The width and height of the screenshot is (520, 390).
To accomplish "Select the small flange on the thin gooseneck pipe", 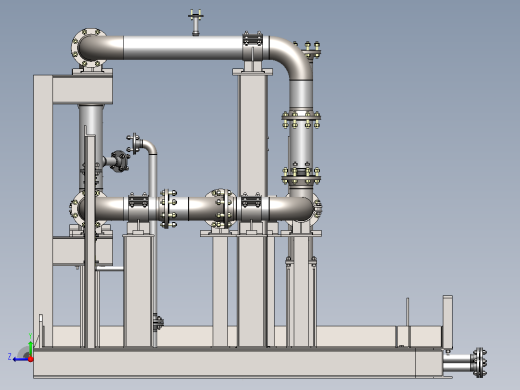I will pyautogui.click(x=134, y=144).
